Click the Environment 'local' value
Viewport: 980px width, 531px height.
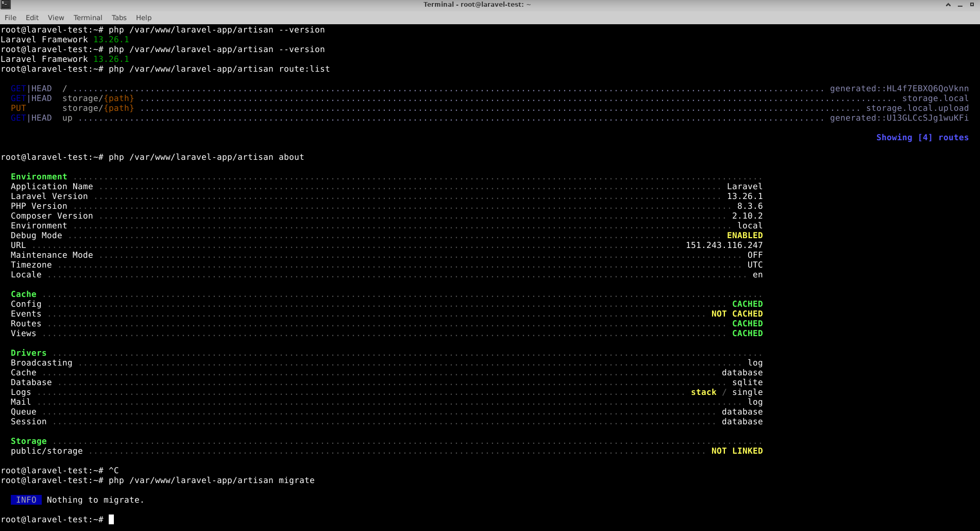pos(750,226)
